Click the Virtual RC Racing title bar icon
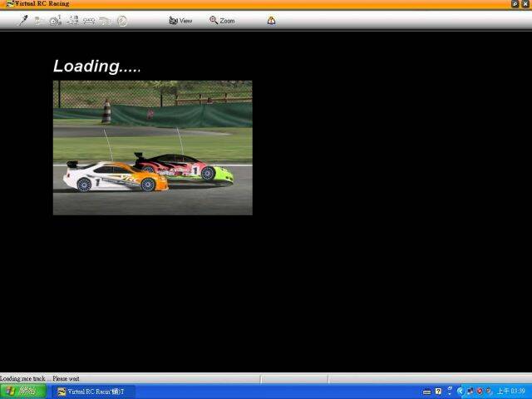 click(x=10, y=3)
